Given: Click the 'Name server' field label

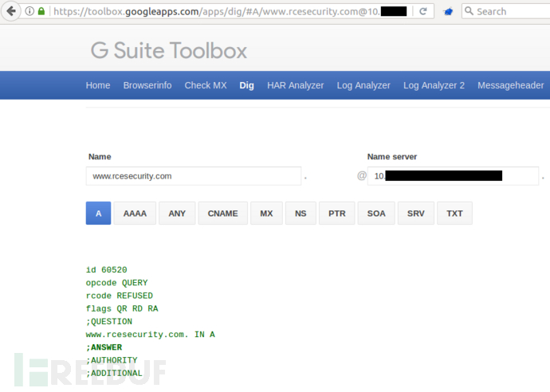Looking at the screenshot, I should pyautogui.click(x=392, y=157).
